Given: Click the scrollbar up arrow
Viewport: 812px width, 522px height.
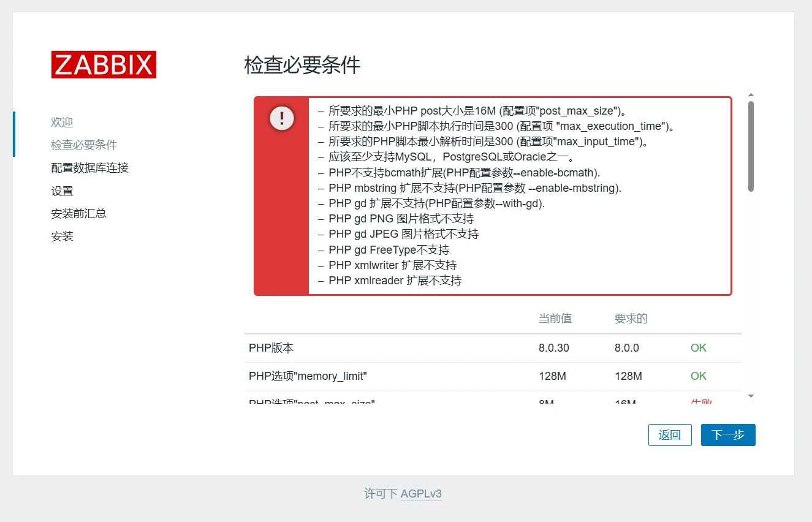Looking at the screenshot, I should 751,95.
